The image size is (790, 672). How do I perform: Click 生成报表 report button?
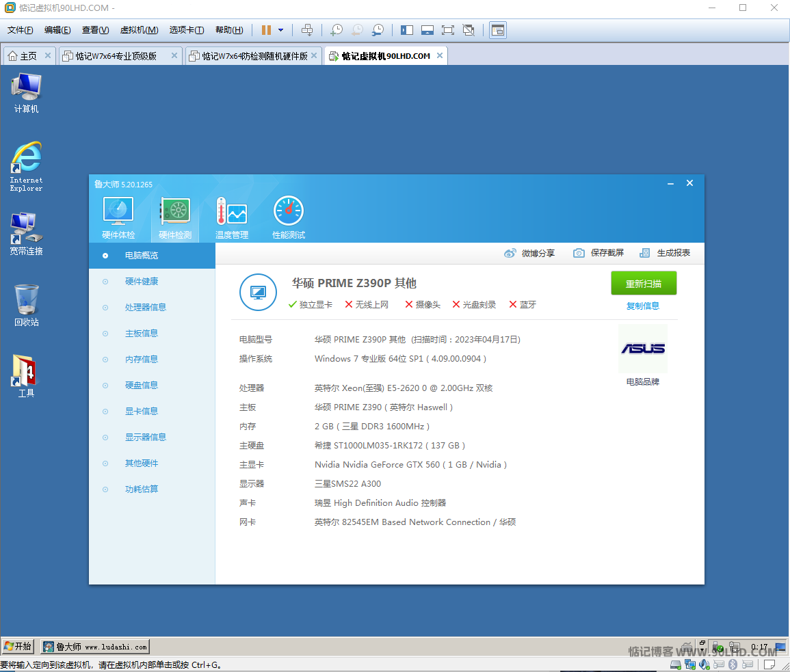[665, 253]
